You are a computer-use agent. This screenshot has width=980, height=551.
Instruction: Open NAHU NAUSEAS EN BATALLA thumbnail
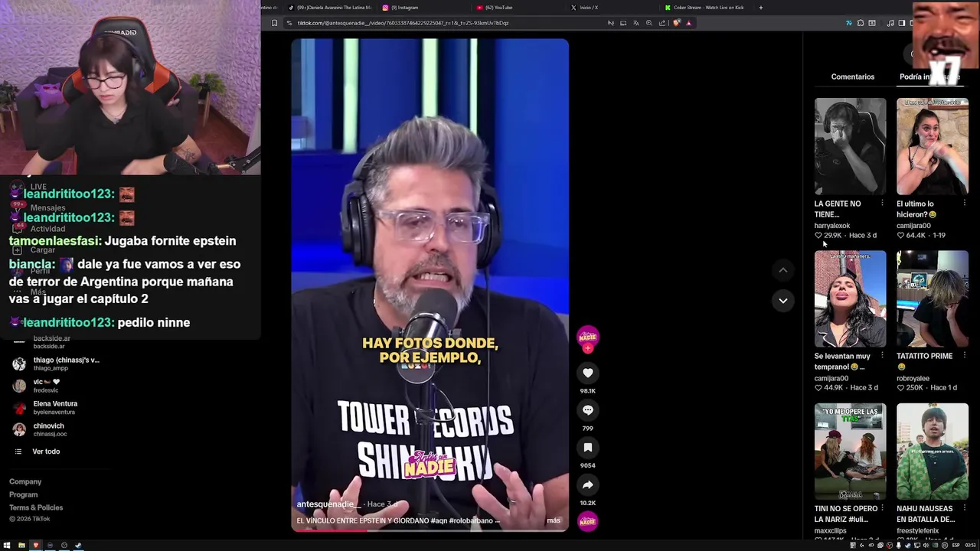pyautogui.click(x=932, y=451)
